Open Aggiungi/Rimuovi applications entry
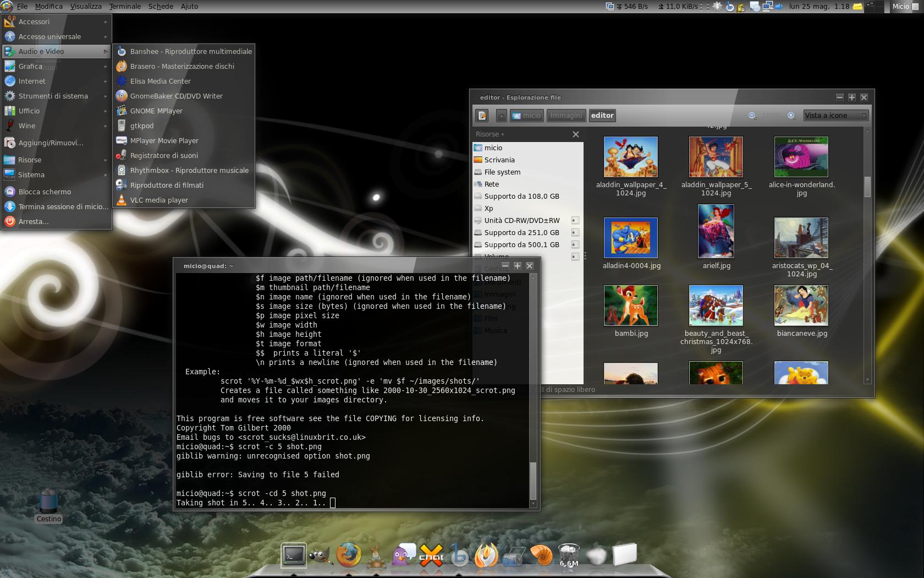The height and width of the screenshot is (578, 924). (x=56, y=143)
